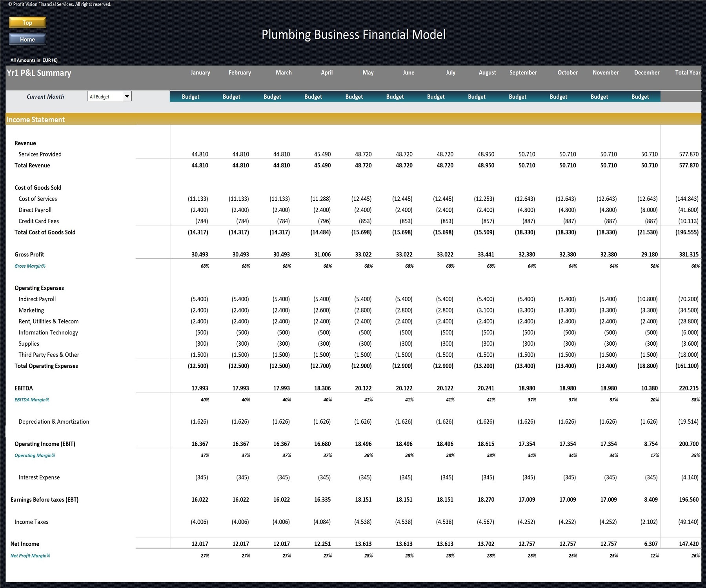Click the Plumbing Business Financial Model title
This screenshot has height=588, width=706.
353,34
